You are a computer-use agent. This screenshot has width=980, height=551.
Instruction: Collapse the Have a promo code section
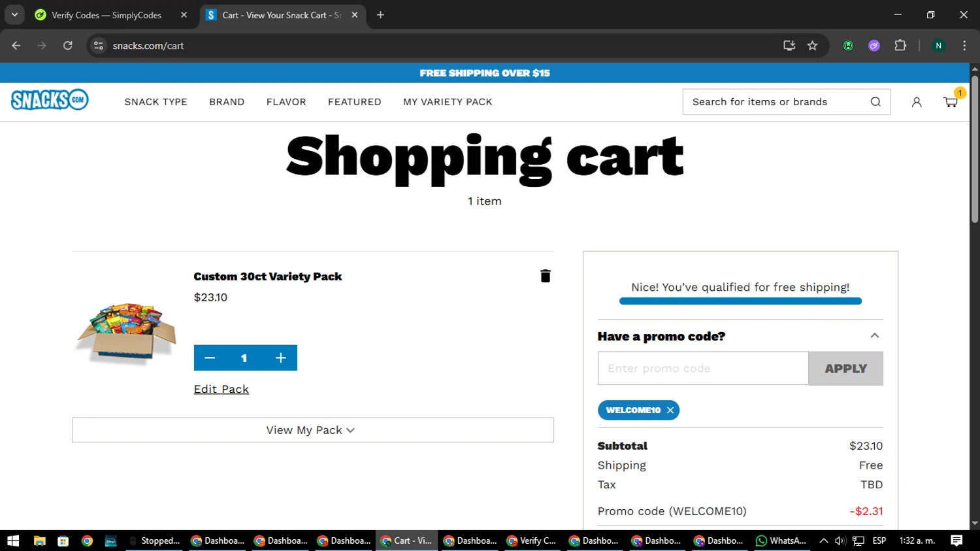tap(875, 336)
